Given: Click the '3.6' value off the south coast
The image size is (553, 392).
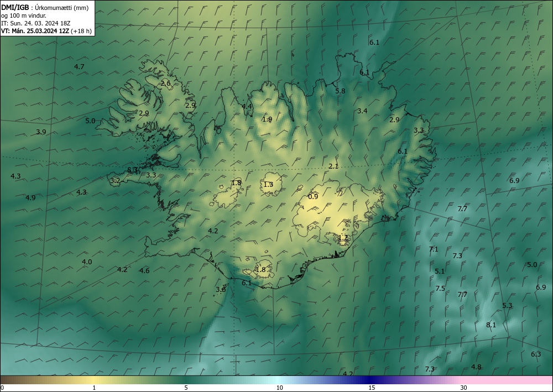Looking at the screenshot, I should [221, 289].
